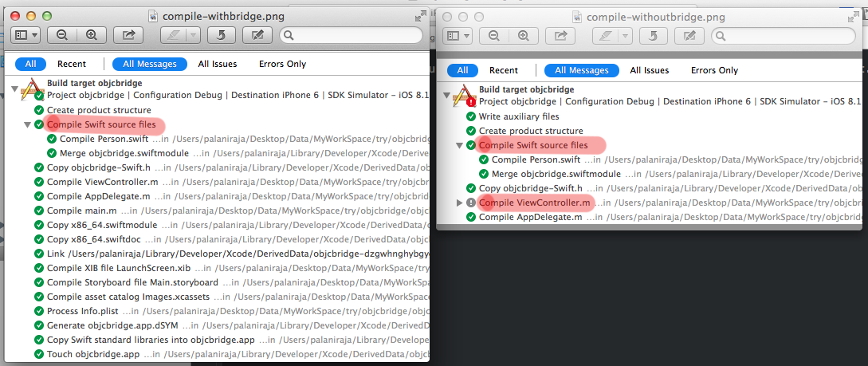The image size is (868, 366).
Task: Click highlight pen tool in compile-withbridge window
Action: pyautogui.click(x=173, y=35)
